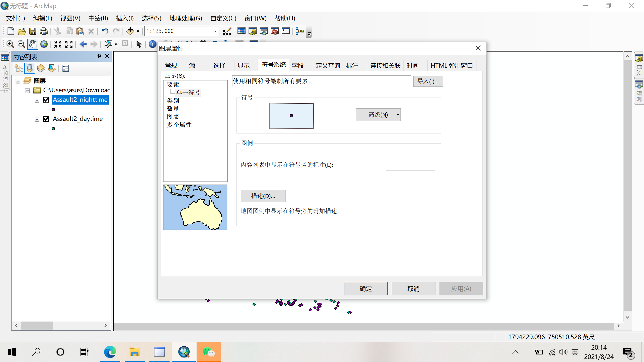List layers by source
644x362 pixels.
click(x=29, y=68)
